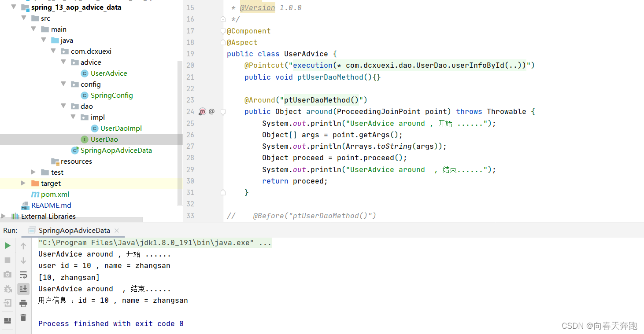Image resolution: width=644 pixels, height=334 pixels.
Task: Collapse the dao package
Action: [x=63, y=106]
